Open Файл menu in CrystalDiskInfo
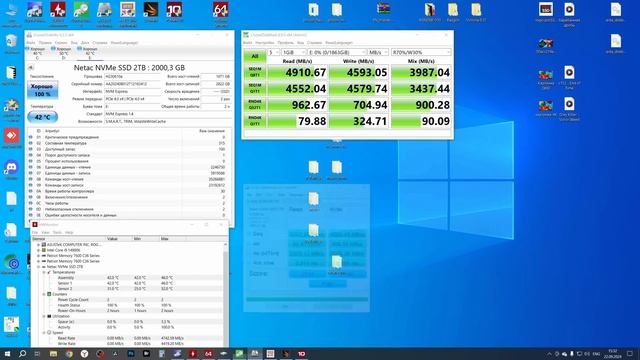This screenshot has height=360, width=640. 31,42
